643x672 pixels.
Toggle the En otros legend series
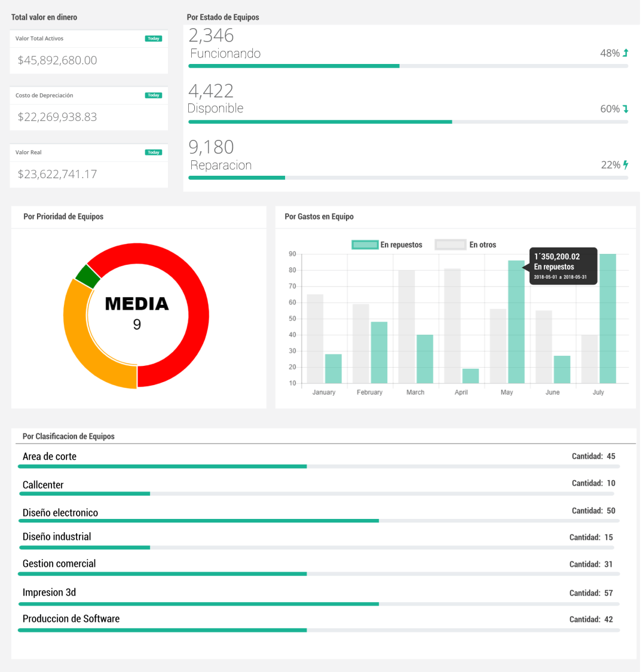(x=466, y=245)
